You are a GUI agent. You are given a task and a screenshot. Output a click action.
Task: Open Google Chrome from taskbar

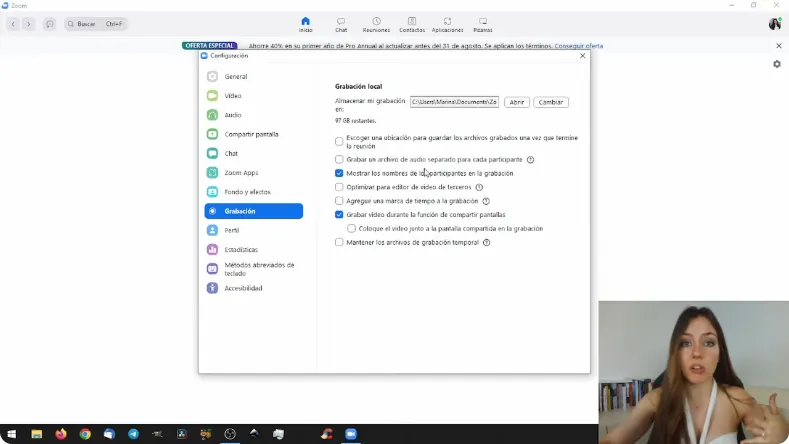coord(85,434)
